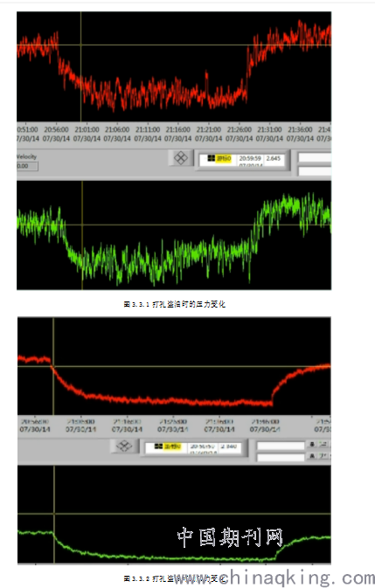
Task: Click the cursor mover diamond in upper panel
Action: [x=181, y=158]
